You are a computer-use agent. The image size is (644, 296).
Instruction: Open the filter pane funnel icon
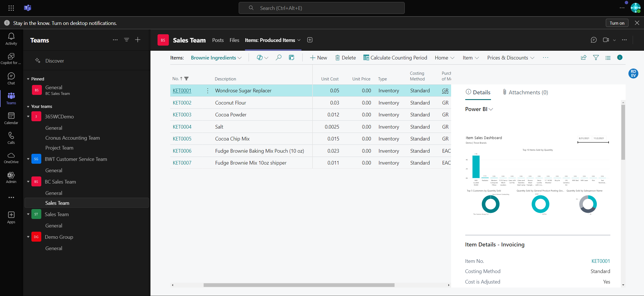pyautogui.click(x=596, y=58)
